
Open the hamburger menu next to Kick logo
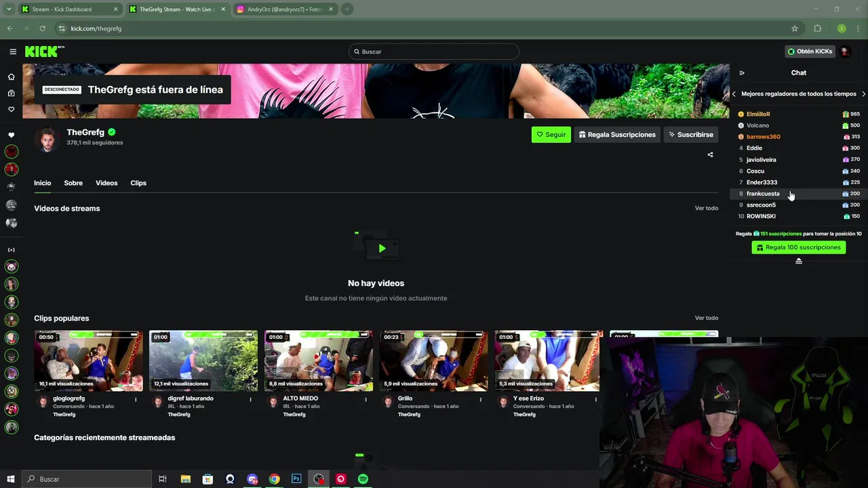(x=13, y=52)
